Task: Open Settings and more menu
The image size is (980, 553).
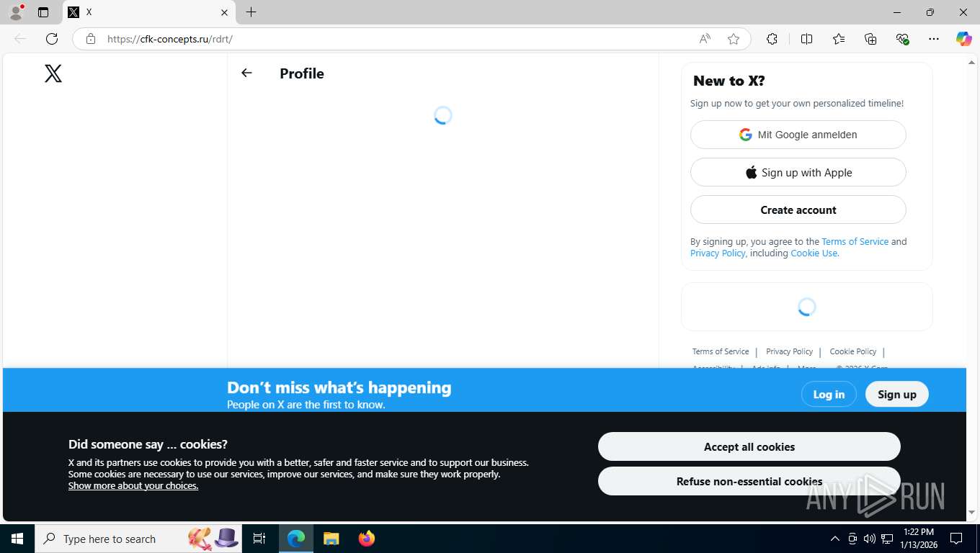Action: coord(934,39)
